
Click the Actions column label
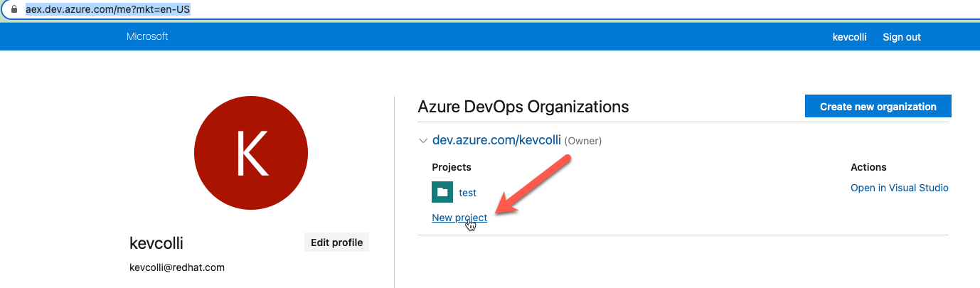pyautogui.click(x=868, y=167)
